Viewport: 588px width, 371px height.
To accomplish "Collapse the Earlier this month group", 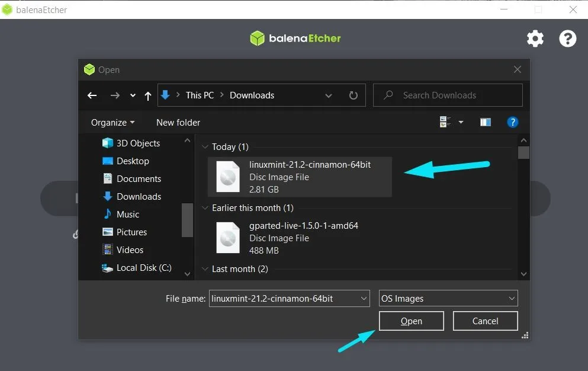I will click(205, 208).
